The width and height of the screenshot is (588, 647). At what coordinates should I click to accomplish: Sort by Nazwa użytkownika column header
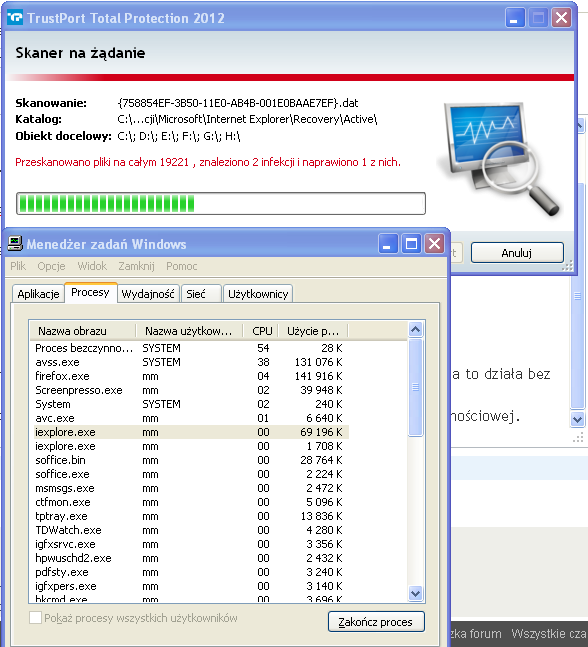189,331
